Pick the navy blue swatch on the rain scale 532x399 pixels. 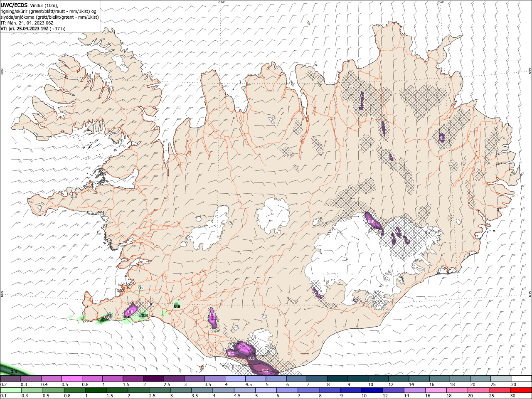(371, 390)
